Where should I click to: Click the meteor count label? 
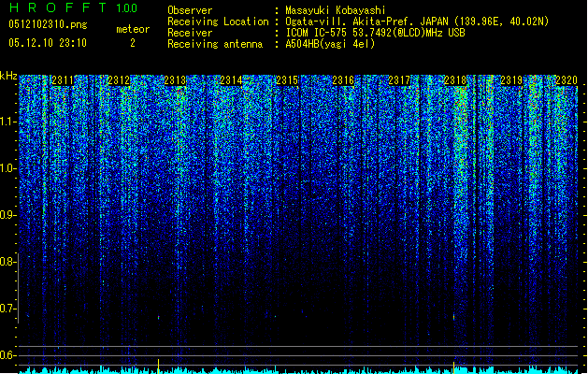[x=133, y=29]
